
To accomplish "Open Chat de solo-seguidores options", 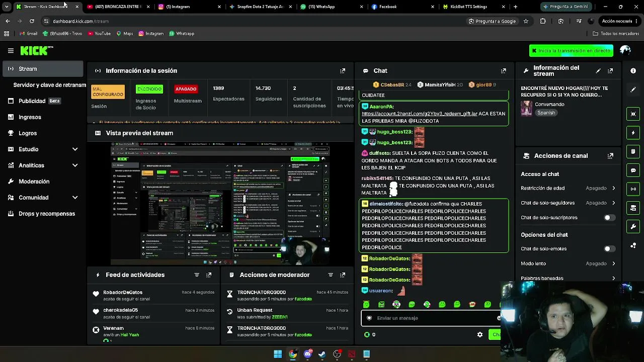I will tap(568, 203).
